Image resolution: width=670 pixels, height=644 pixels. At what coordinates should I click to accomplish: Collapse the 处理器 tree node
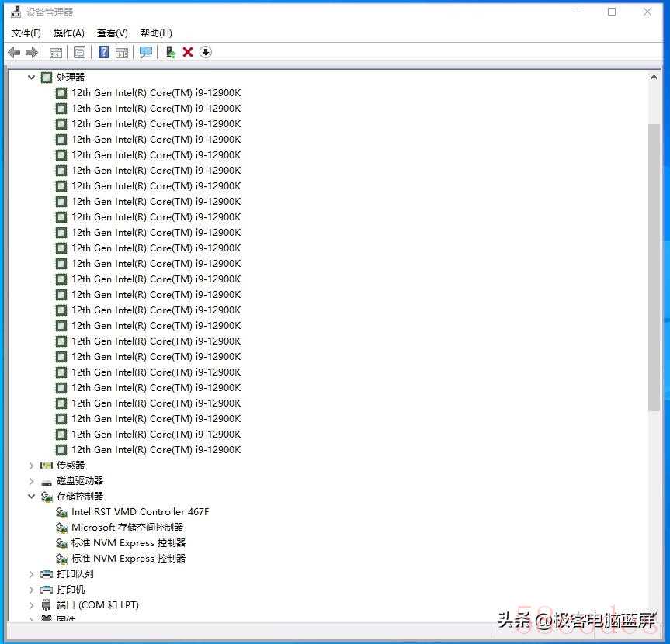point(31,78)
